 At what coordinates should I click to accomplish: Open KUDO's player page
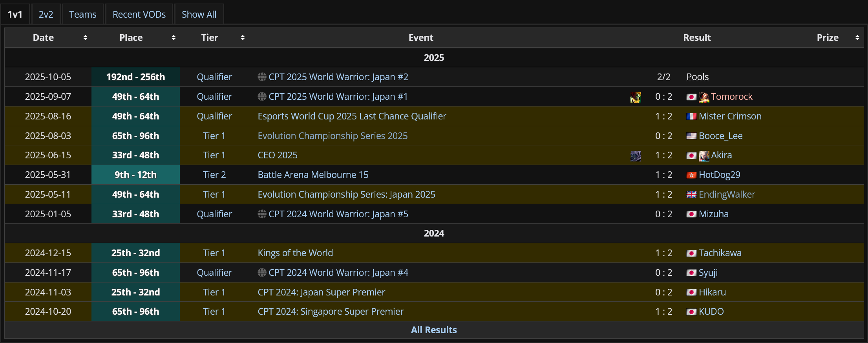click(x=711, y=312)
